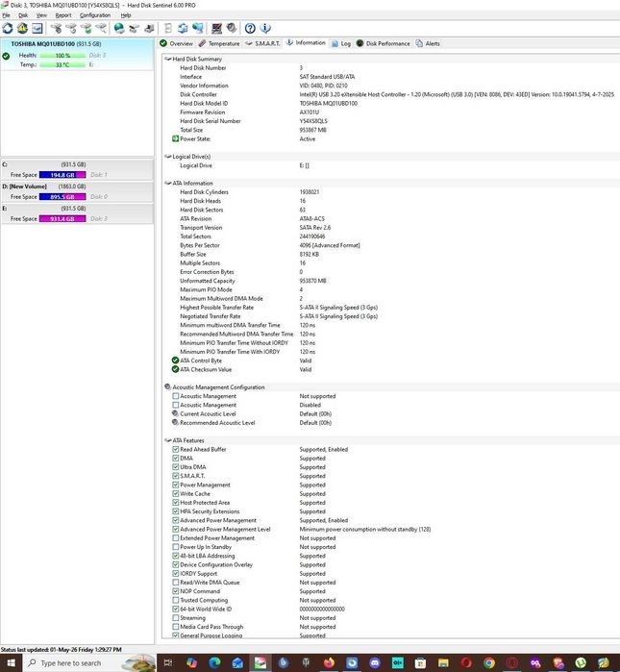Click the blue info About icon
This screenshot has width=620, height=672.
265,28
